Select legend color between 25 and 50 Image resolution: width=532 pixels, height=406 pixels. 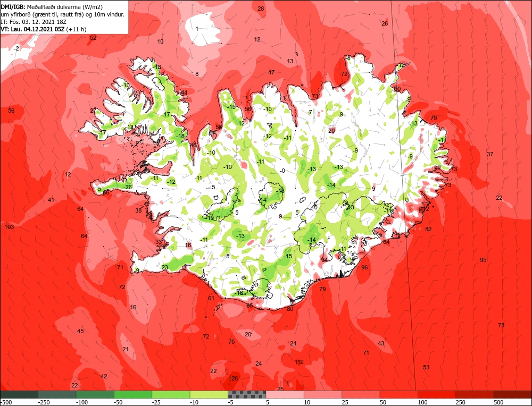[x=361, y=394]
